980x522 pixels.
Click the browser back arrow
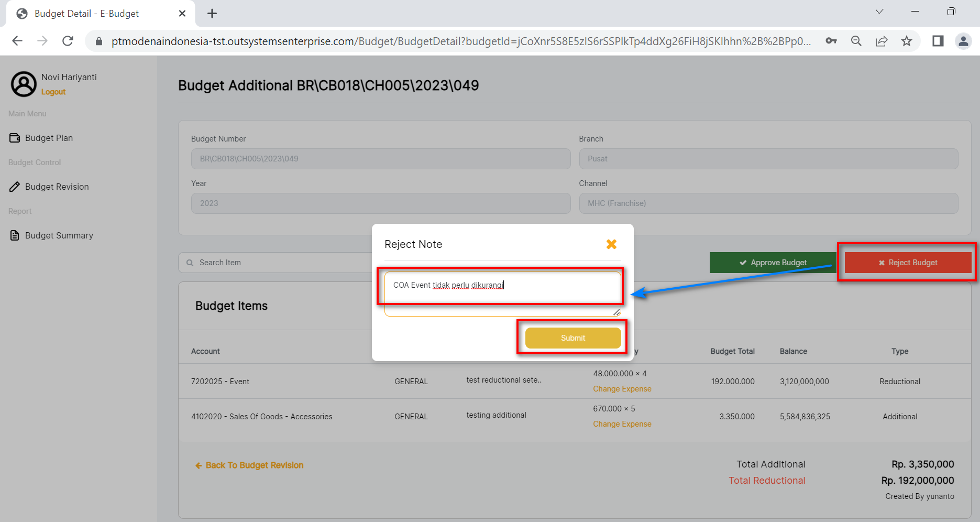point(17,41)
